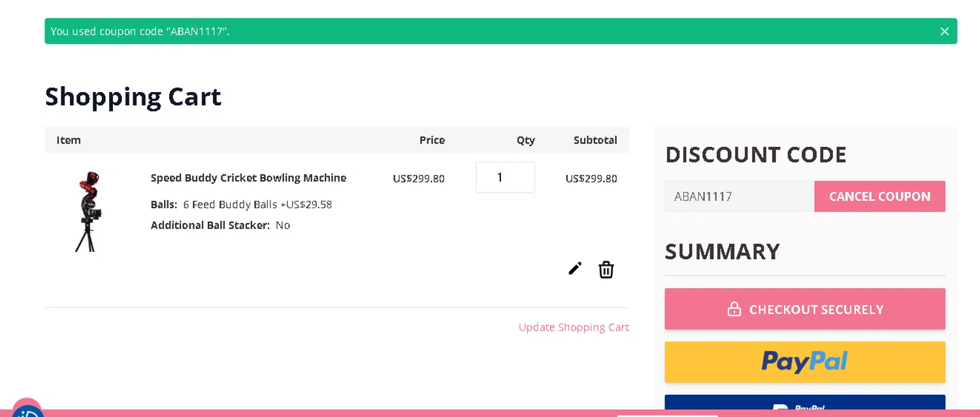The height and width of the screenshot is (417, 980).
Task: Click the item price US$299.80 in the Price column
Action: (x=419, y=179)
